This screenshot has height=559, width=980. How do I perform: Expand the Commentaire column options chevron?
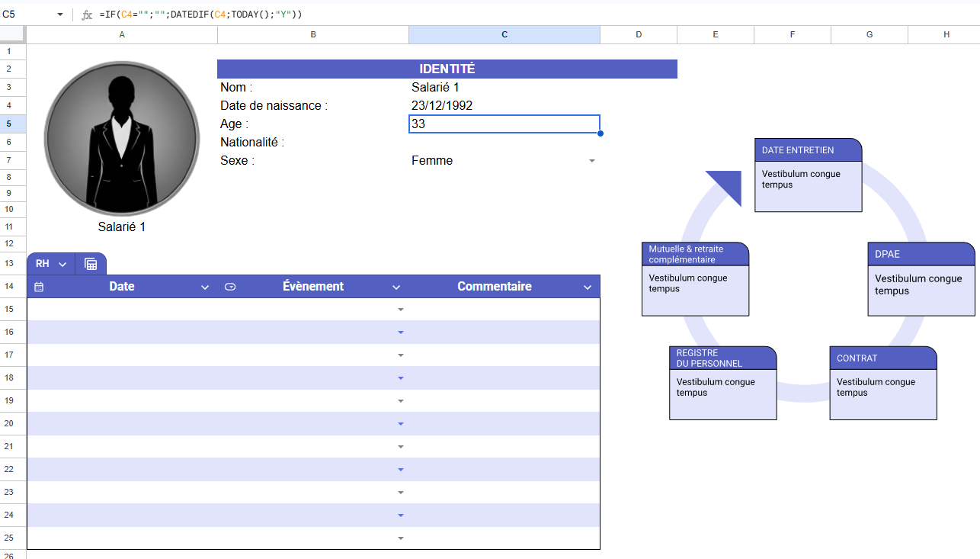[588, 288]
